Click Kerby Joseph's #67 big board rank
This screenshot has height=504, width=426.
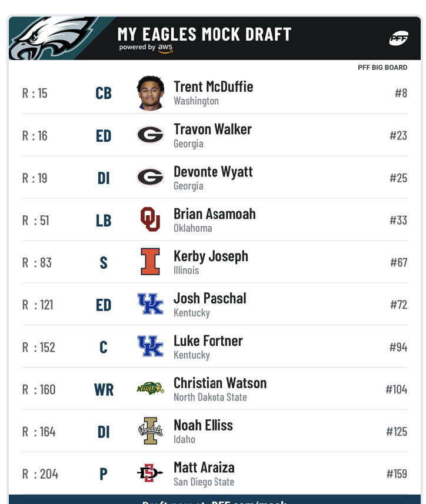click(x=399, y=263)
